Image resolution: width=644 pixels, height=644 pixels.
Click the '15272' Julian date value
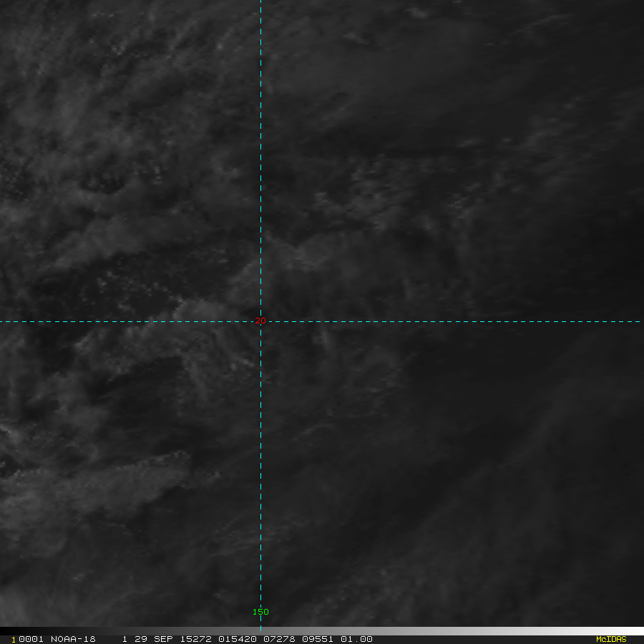[x=195, y=639]
